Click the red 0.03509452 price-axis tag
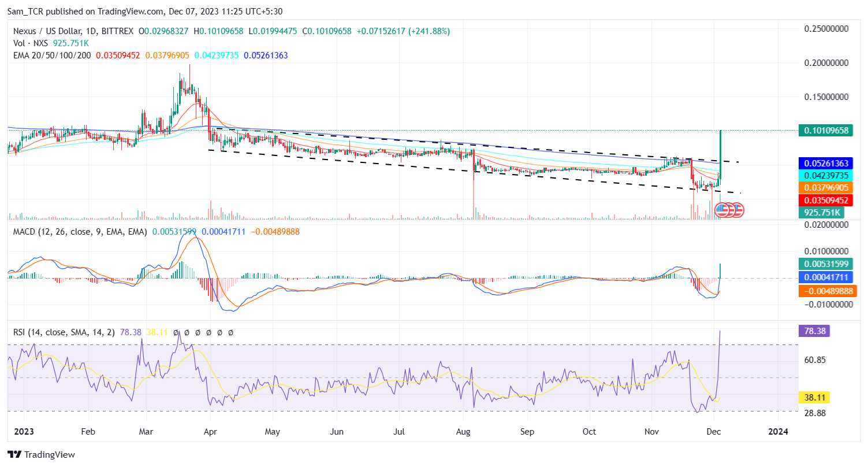The image size is (868, 467). pos(826,200)
